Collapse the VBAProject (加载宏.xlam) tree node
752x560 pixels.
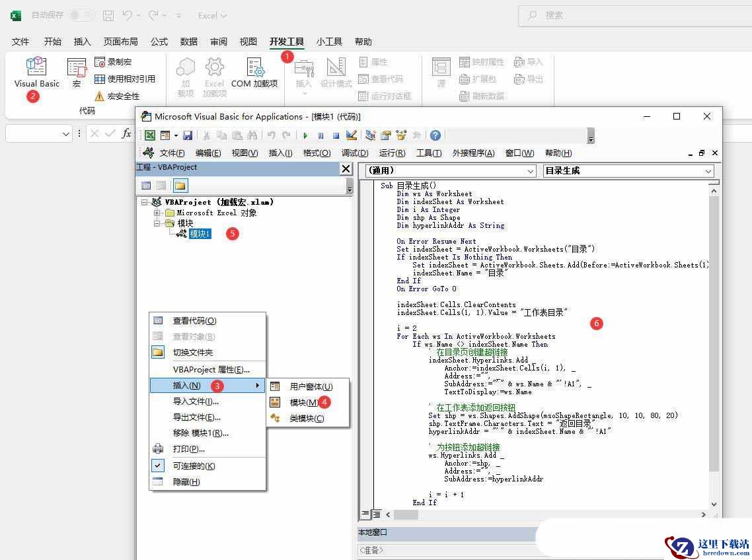[144, 202]
